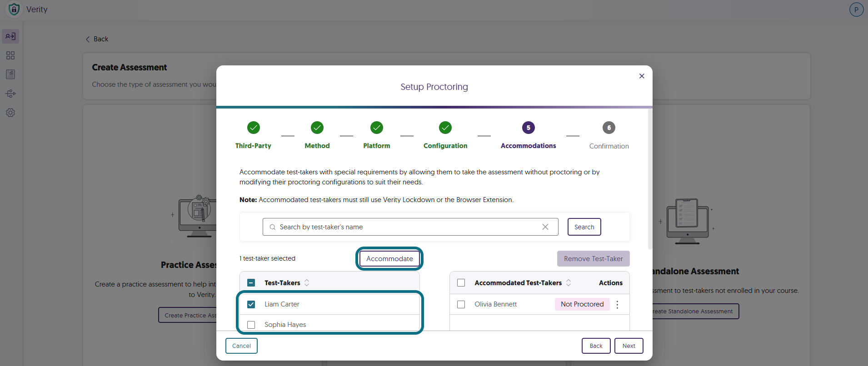Viewport: 868px width, 366px height.
Task: Select the Olivia Bennett checkbox
Action: (x=461, y=304)
